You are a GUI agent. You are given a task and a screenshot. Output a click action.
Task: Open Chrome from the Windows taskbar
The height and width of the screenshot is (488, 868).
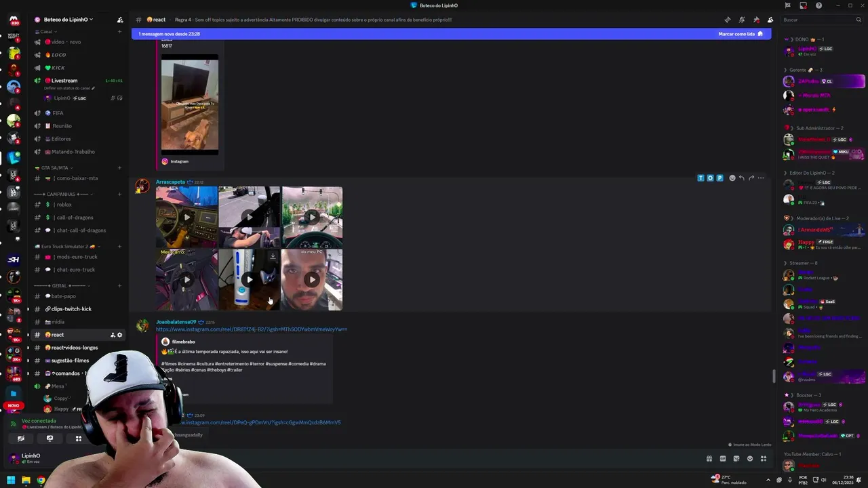(x=41, y=481)
